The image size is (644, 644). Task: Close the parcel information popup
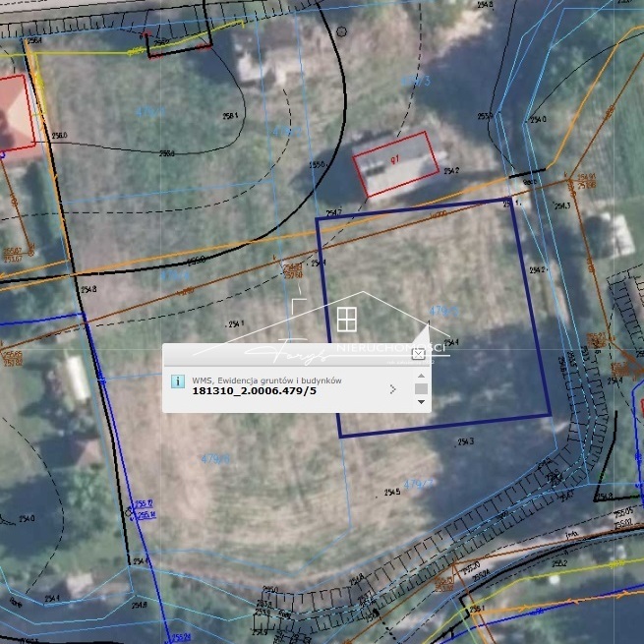418,354
